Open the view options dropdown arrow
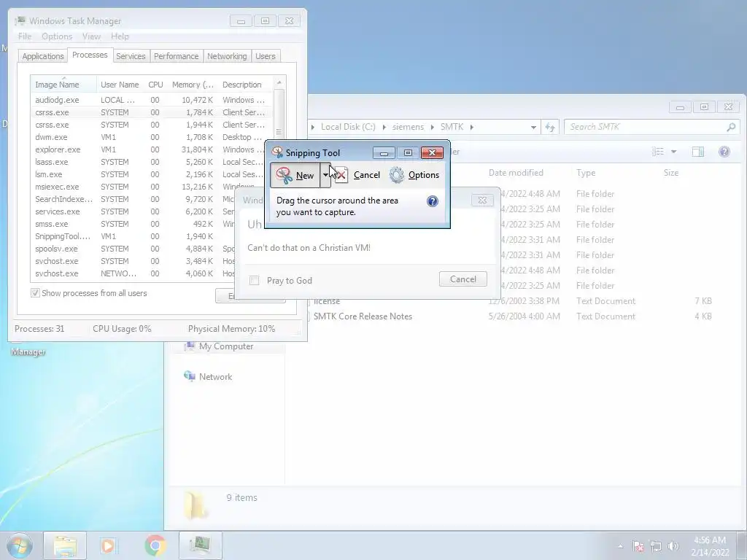The height and width of the screenshot is (560, 747). point(673,152)
